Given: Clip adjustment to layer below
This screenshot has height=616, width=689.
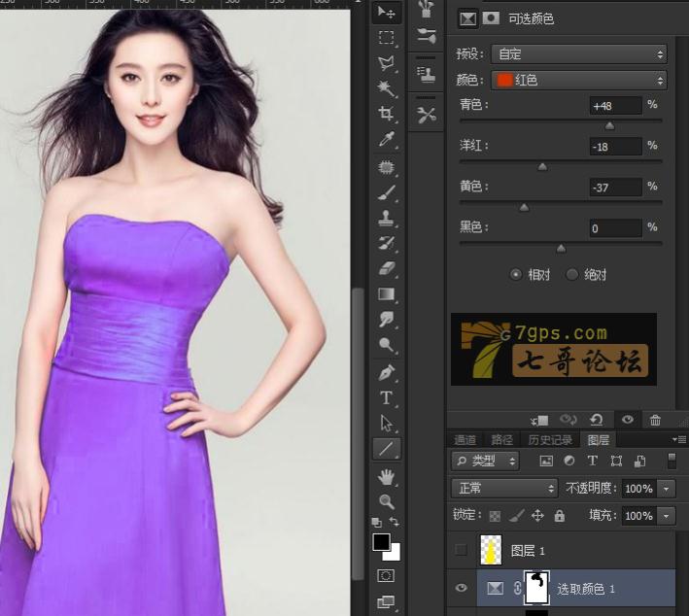Looking at the screenshot, I should click(x=539, y=421).
